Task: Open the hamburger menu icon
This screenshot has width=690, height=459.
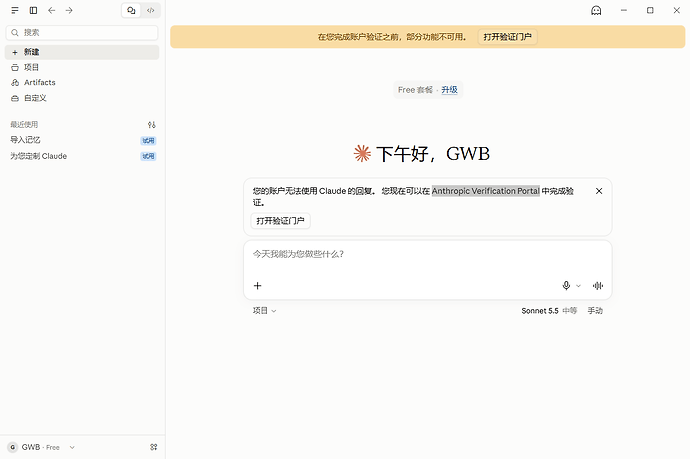Action: (15, 10)
